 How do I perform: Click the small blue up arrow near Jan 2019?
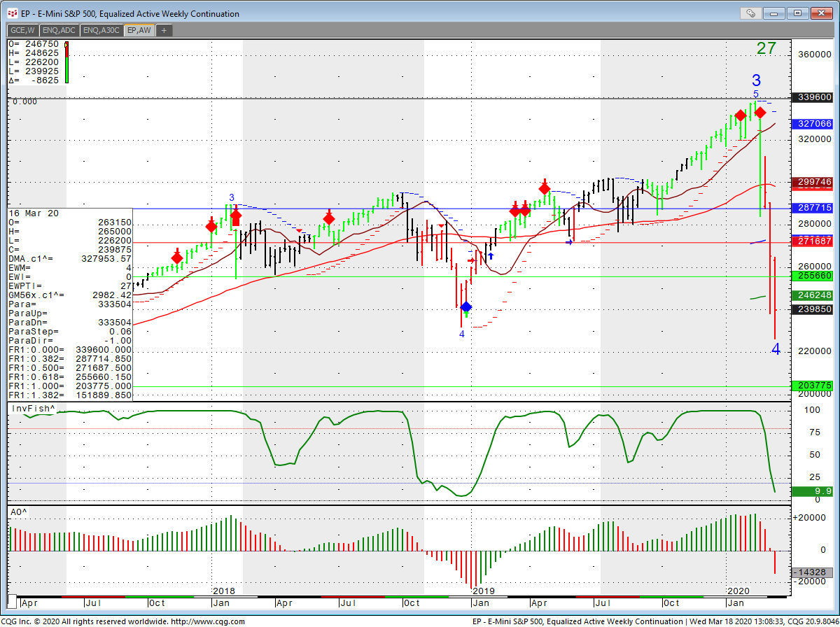pyautogui.click(x=491, y=256)
